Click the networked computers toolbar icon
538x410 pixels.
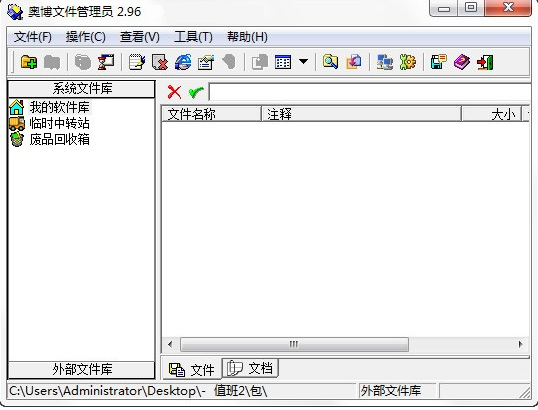[x=385, y=62]
